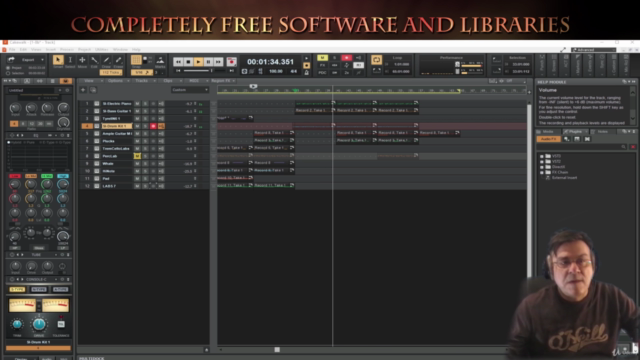The height and width of the screenshot is (360, 640).
Task: Click the Export arrow icon
Action: click(11, 60)
